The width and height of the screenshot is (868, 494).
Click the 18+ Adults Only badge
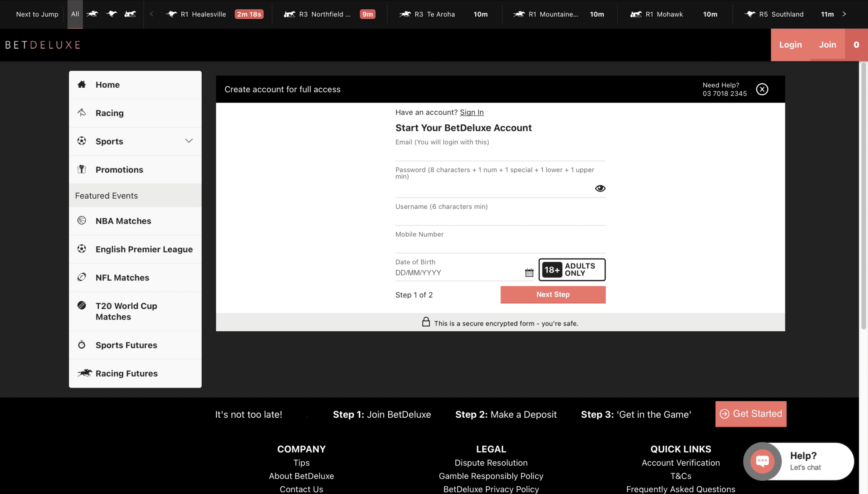pos(572,270)
